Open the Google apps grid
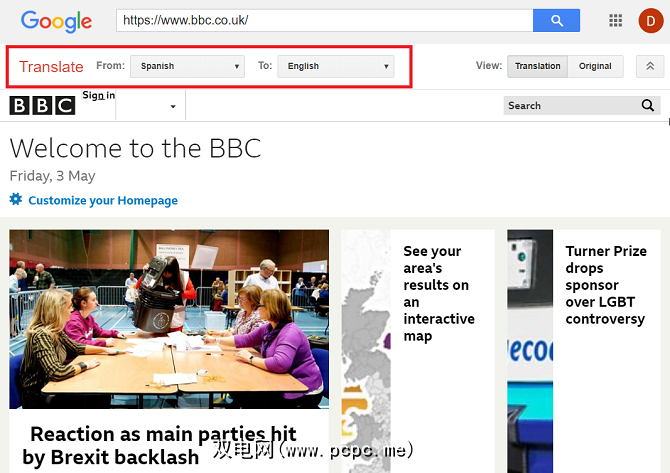This screenshot has width=670, height=473. [615, 20]
